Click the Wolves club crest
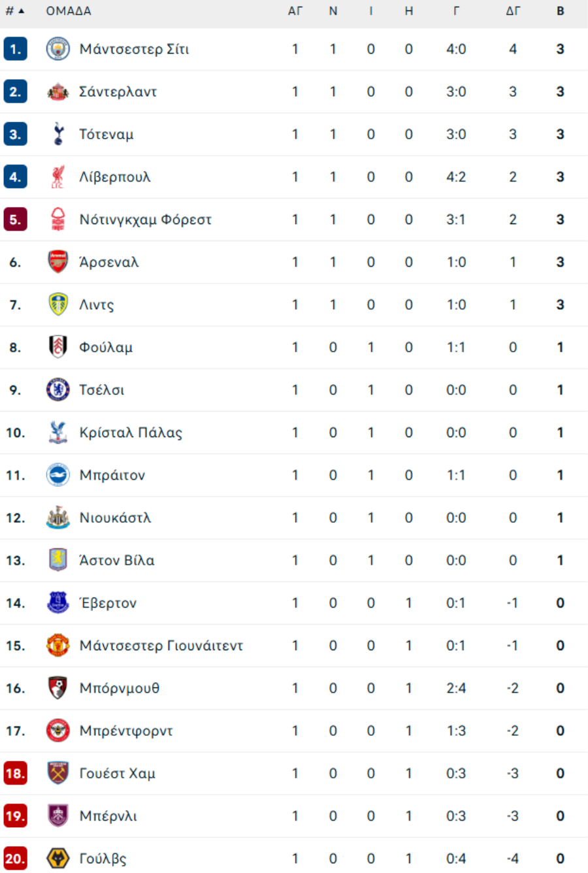588x873 pixels. point(58,859)
